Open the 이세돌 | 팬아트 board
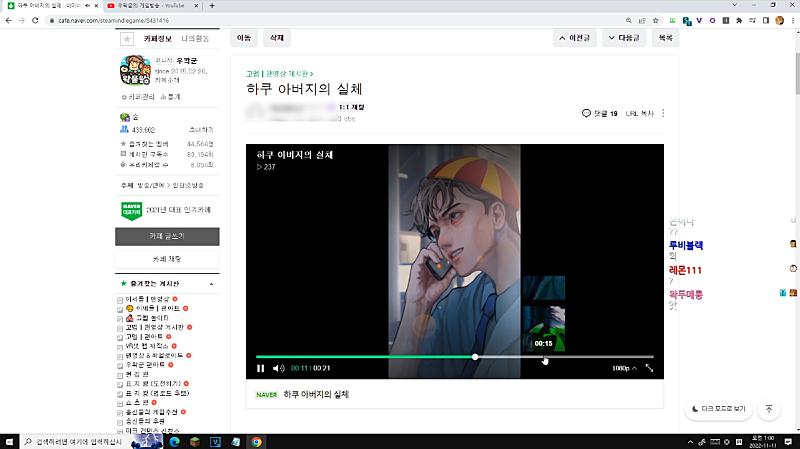Viewport: 800px width, 449px height. pos(158,308)
